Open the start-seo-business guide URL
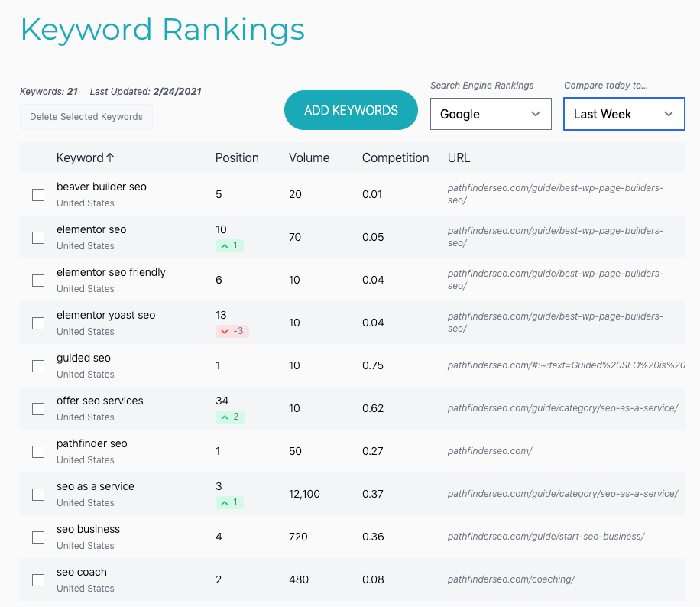 click(x=546, y=537)
